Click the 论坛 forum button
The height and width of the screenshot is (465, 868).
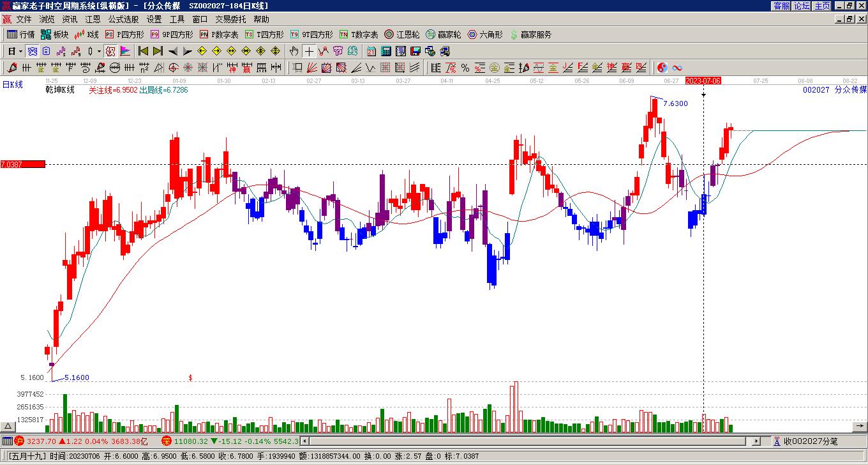point(802,6)
